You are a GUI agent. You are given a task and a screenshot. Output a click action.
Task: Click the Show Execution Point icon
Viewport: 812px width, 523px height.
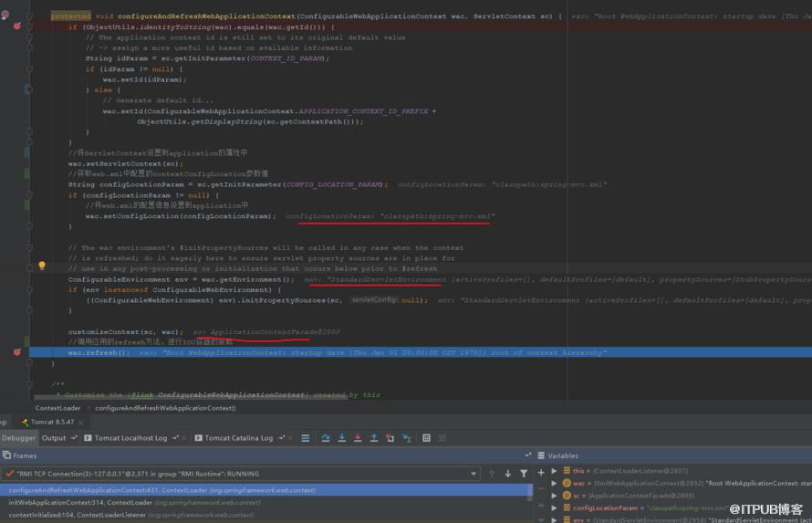(306, 438)
